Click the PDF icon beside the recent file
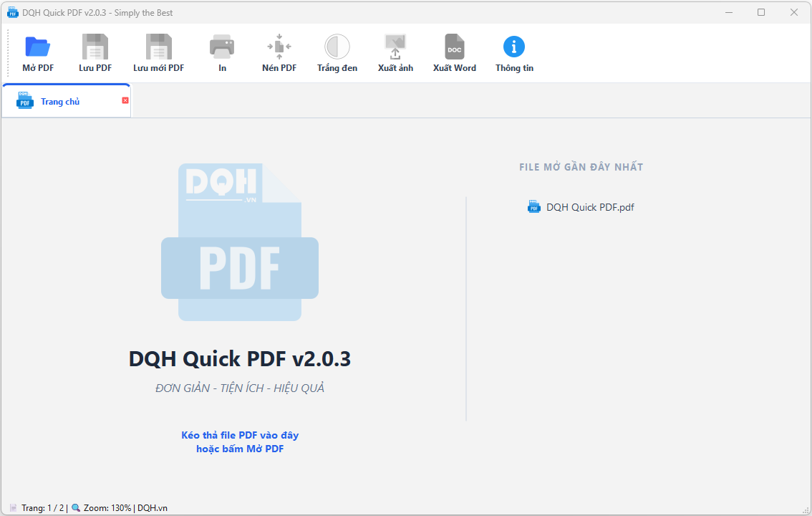Viewport: 812px width, 516px height. 534,207
